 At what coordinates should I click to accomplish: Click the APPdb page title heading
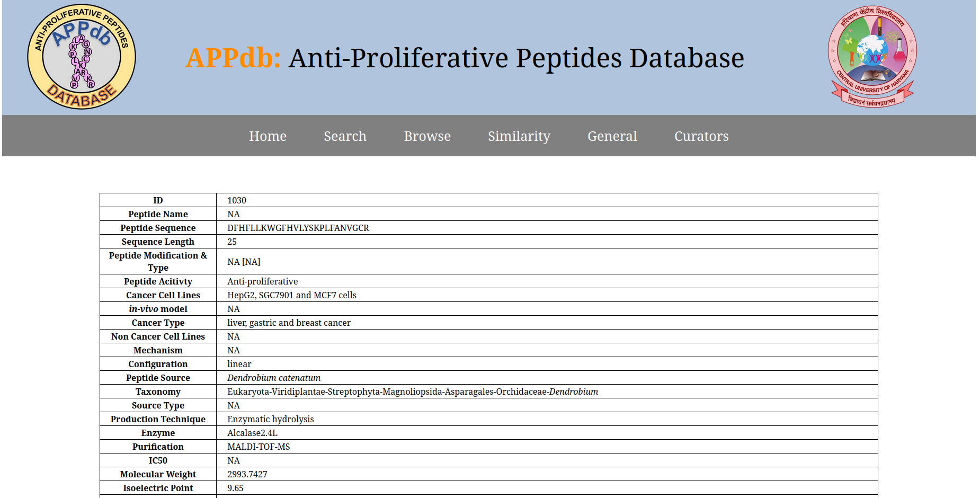pyautogui.click(x=465, y=58)
